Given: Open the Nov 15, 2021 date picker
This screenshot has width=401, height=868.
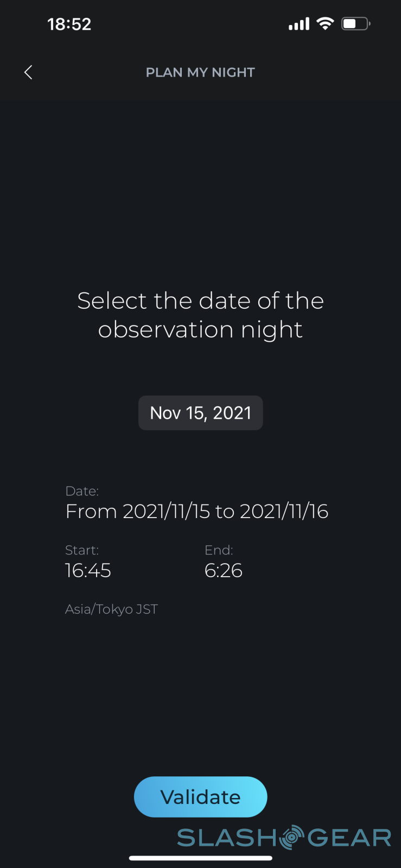Looking at the screenshot, I should pos(201,413).
